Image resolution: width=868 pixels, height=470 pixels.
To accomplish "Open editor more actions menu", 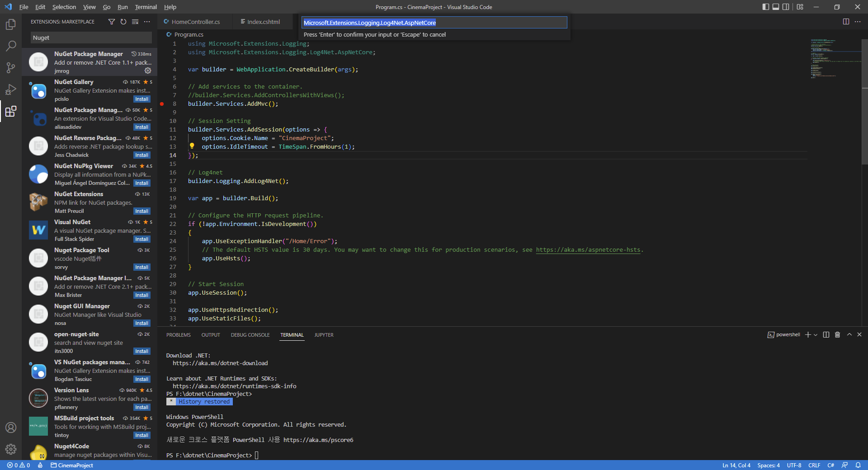I will (858, 22).
